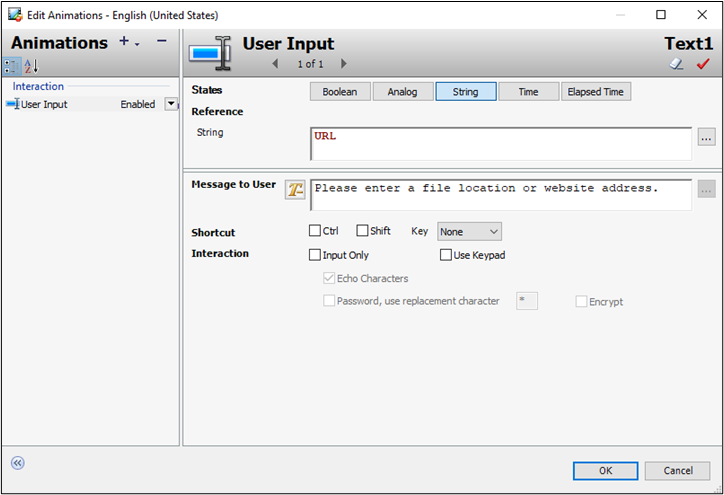Select Time state type
This screenshot has width=724, height=495.
click(528, 91)
